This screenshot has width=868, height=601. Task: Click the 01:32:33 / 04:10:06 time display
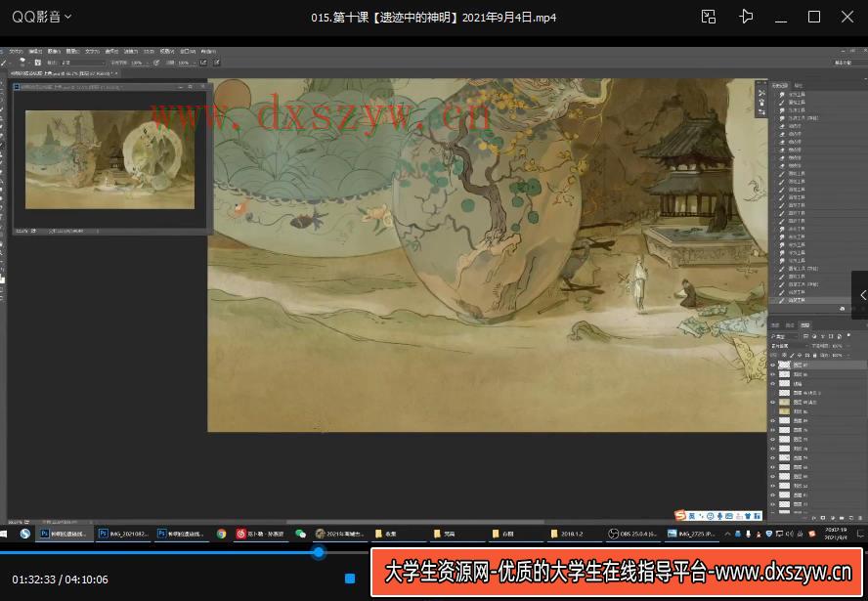(x=60, y=580)
